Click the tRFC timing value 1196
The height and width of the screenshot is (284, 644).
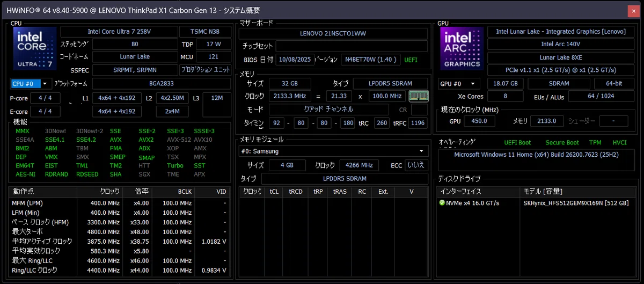416,122
